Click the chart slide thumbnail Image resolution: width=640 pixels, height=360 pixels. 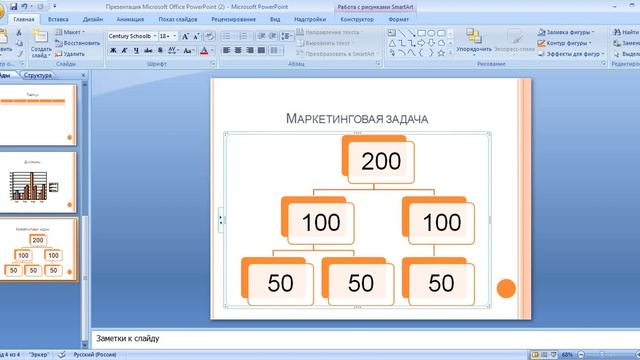38,182
